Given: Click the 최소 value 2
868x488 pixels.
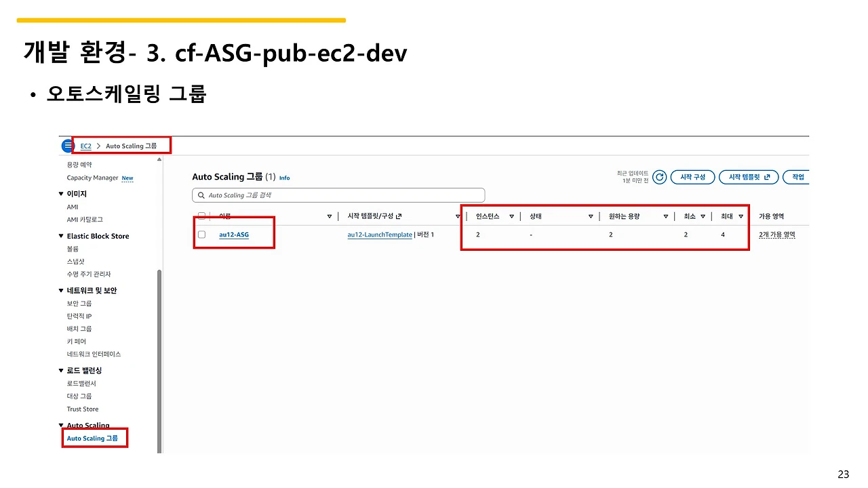Looking at the screenshot, I should [x=686, y=235].
